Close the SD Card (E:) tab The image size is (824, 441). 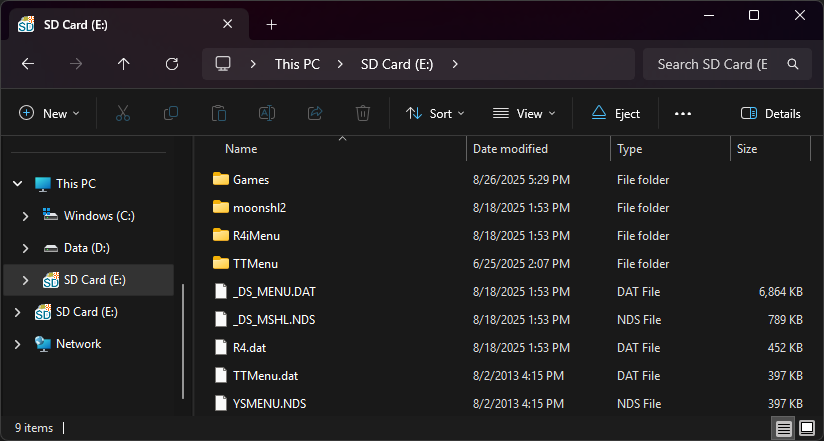pyautogui.click(x=228, y=24)
